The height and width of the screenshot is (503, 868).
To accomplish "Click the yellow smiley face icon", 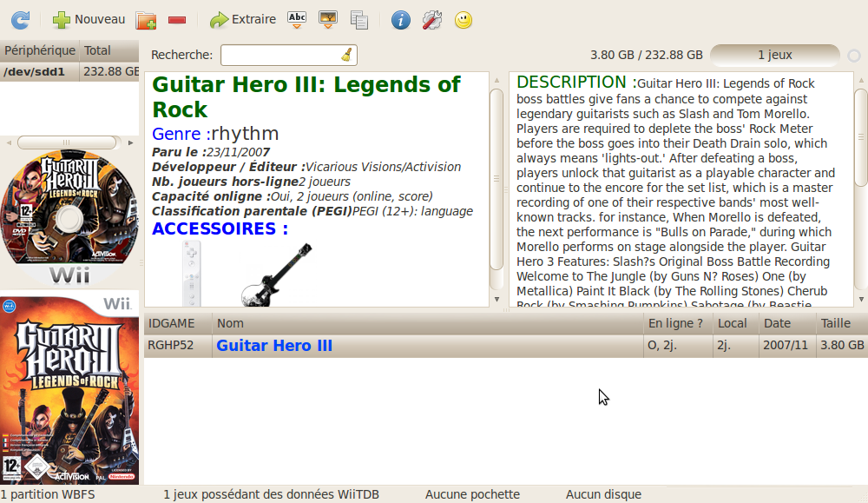I will tap(464, 20).
